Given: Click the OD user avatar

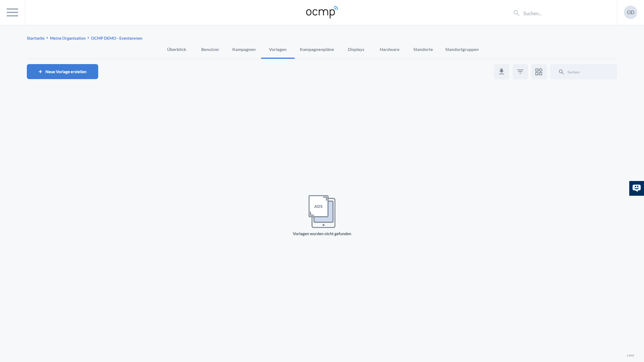Looking at the screenshot, I should tap(630, 12).
